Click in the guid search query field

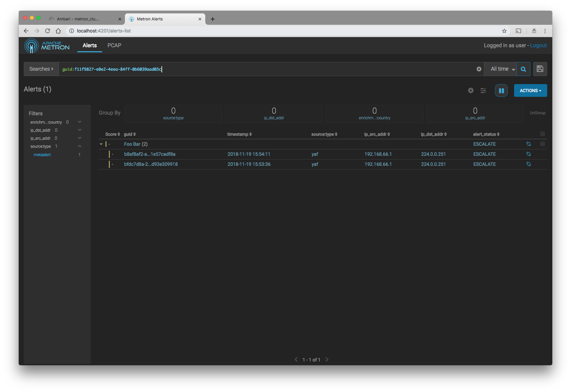click(267, 69)
